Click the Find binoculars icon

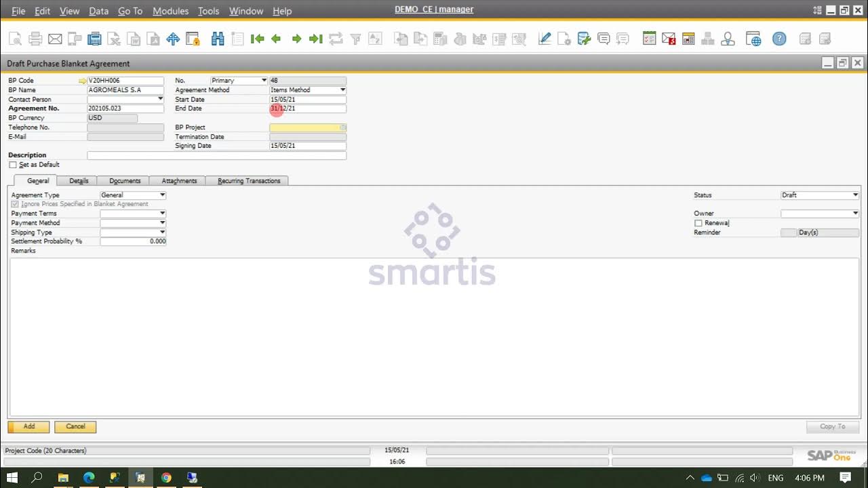(218, 39)
